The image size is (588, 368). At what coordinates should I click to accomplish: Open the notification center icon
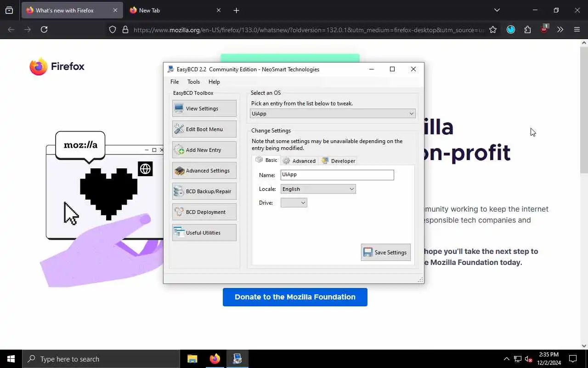(573, 359)
